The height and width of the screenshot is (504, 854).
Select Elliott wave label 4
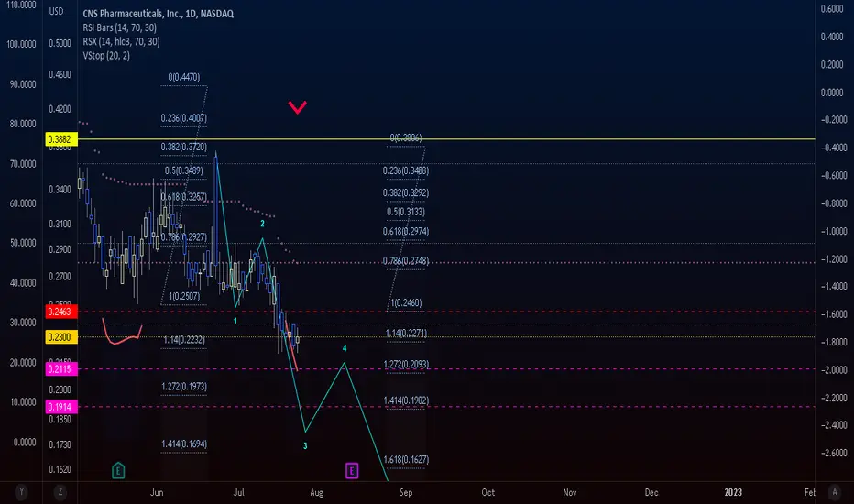(x=345, y=348)
